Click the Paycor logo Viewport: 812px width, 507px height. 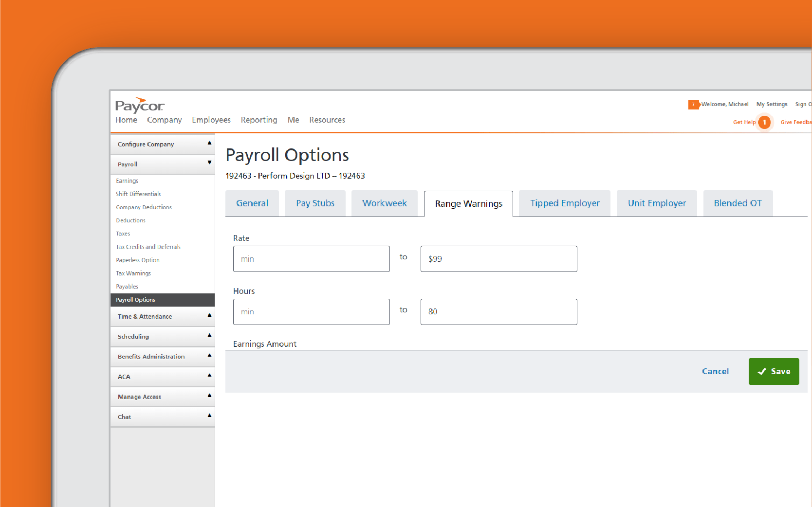(x=140, y=105)
